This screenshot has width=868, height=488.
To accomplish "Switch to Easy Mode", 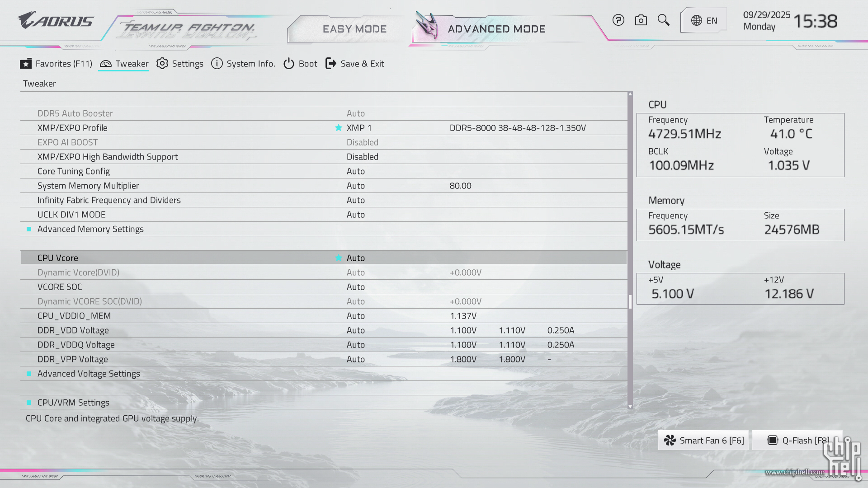I will click(x=354, y=29).
